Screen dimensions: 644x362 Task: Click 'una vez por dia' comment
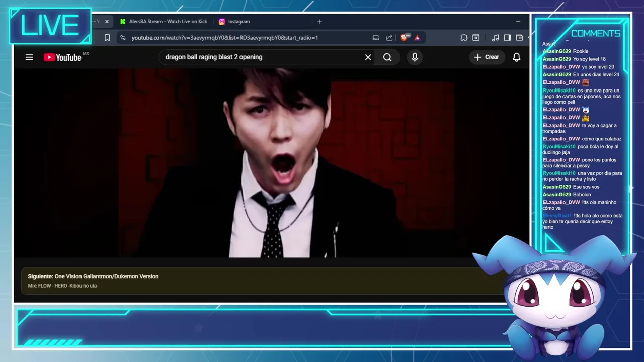[x=582, y=176]
